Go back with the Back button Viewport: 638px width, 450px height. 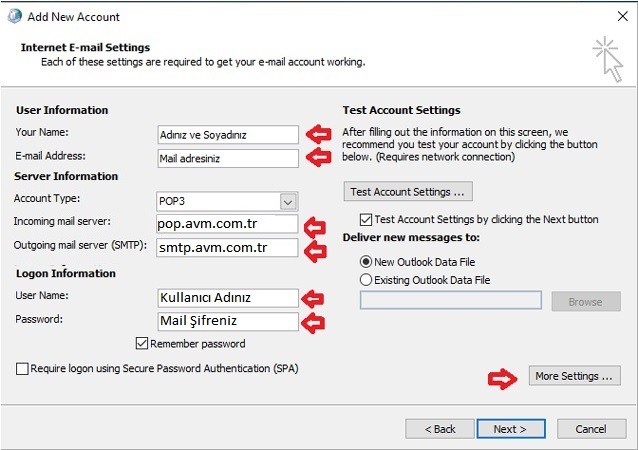pyautogui.click(x=439, y=428)
